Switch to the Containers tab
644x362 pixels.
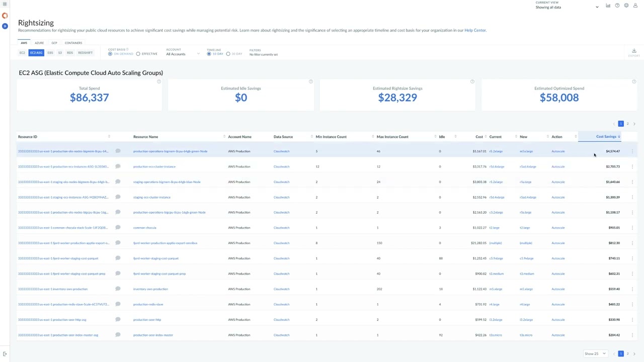73,43
